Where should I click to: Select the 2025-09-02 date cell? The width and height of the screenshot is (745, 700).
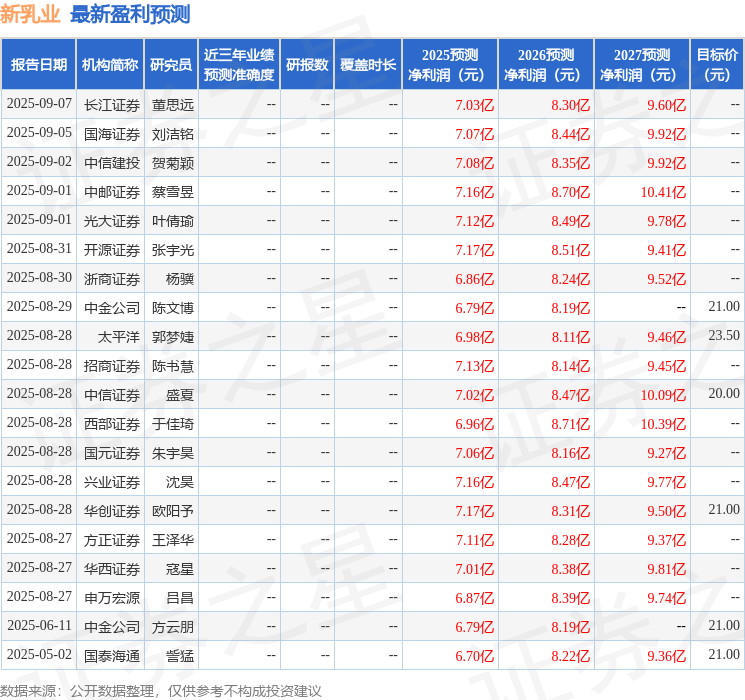click(39, 162)
